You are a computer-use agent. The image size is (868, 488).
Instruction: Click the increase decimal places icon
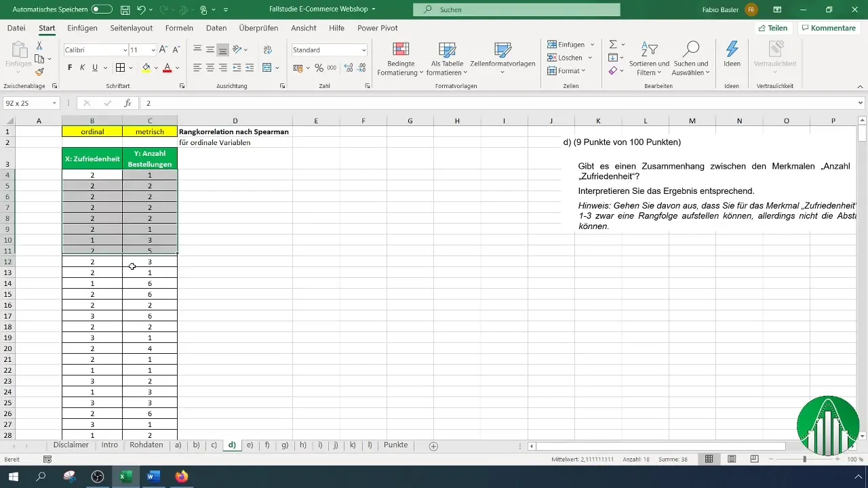[349, 68]
